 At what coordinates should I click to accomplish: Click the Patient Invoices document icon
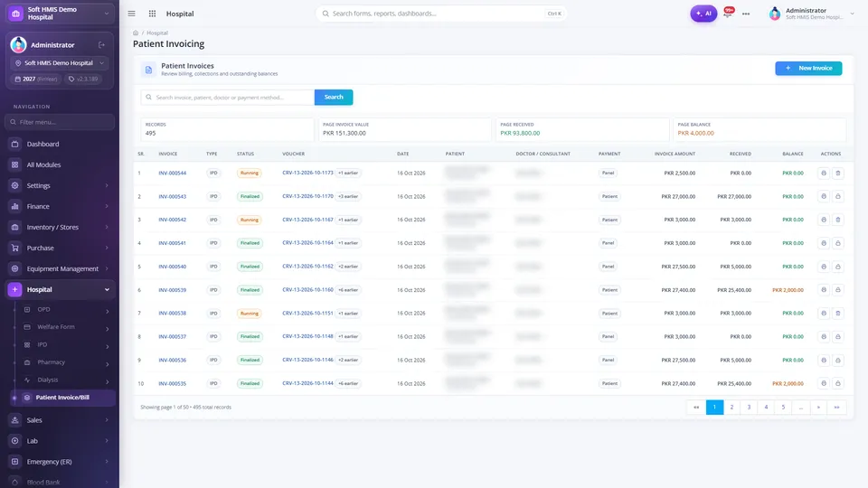click(x=148, y=70)
